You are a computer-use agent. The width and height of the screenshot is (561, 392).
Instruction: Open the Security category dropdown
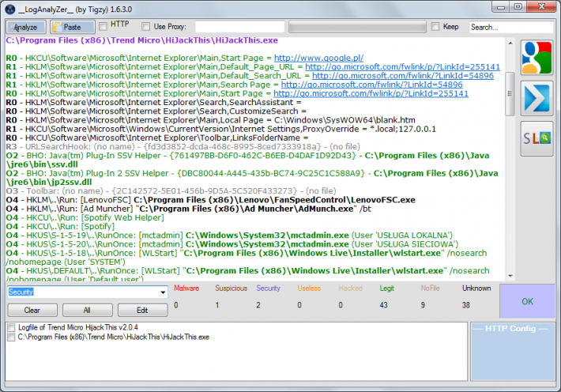coord(163,292)
